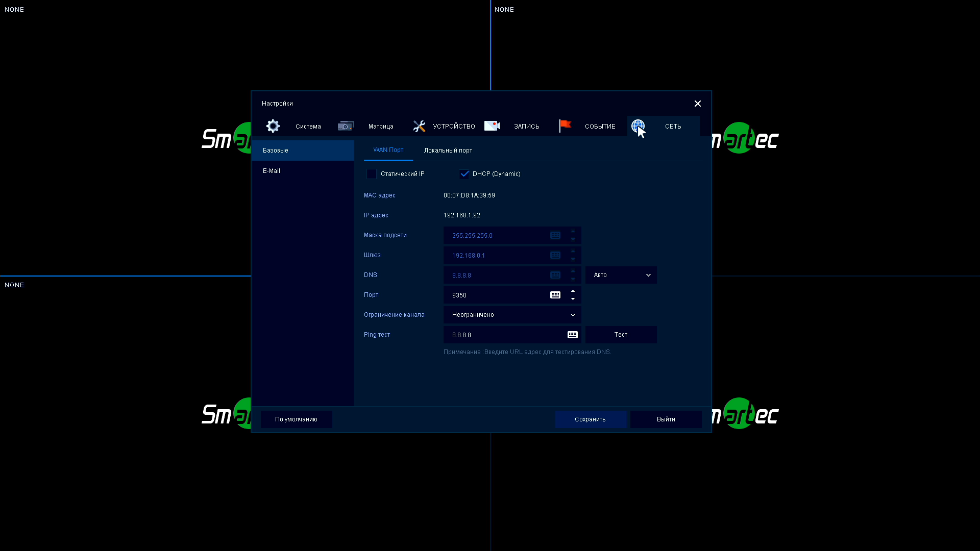Open keyboard icon in Ping тест field
The width and height of the screenshot is (980, 551).
click(x=573, y=335)
